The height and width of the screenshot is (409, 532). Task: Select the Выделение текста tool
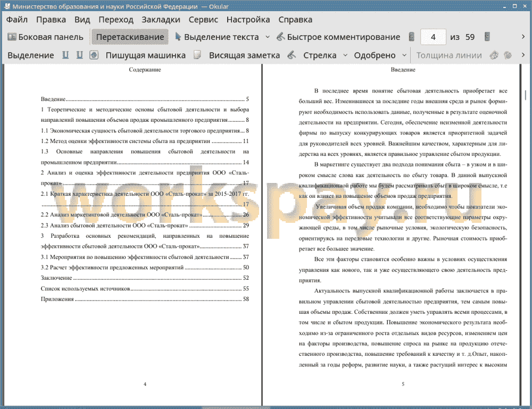pos(217,37)
